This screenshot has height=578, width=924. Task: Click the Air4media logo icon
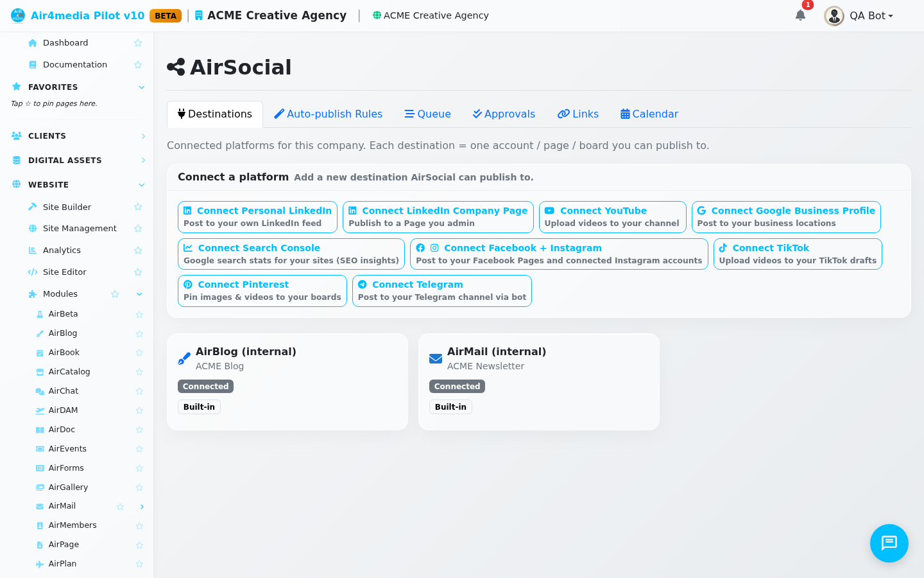18,15
